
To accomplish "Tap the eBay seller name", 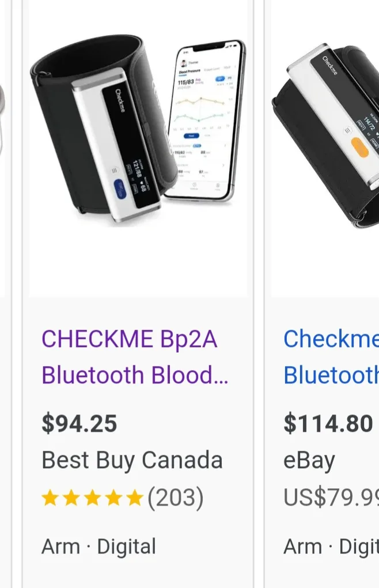I will pyautogui.click(x=309, y=461).
